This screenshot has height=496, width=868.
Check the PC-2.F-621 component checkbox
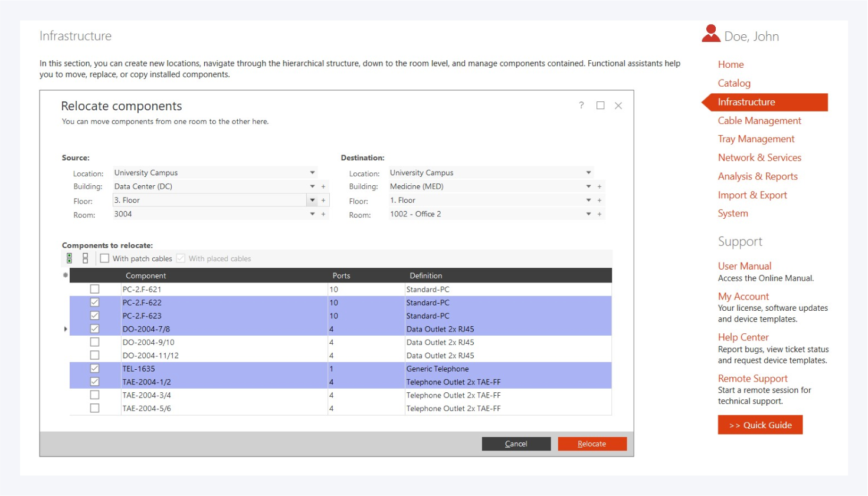coord(94,289)
